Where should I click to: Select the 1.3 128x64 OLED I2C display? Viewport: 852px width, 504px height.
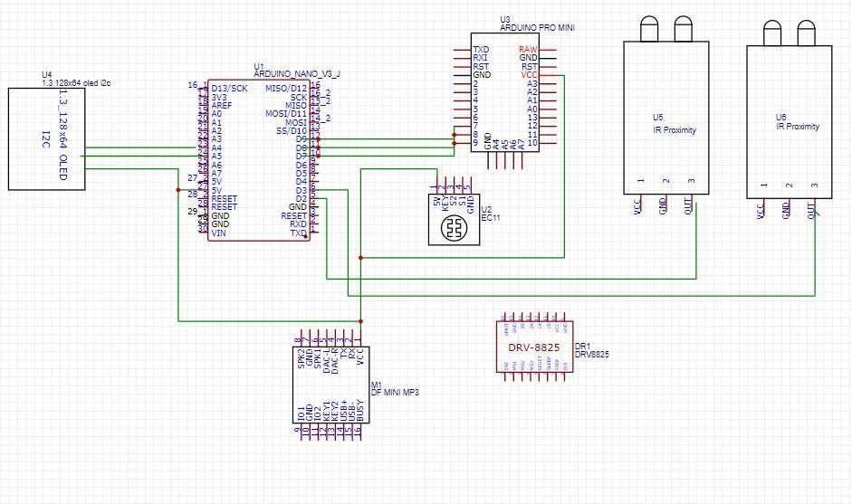[x=47, y=139]
